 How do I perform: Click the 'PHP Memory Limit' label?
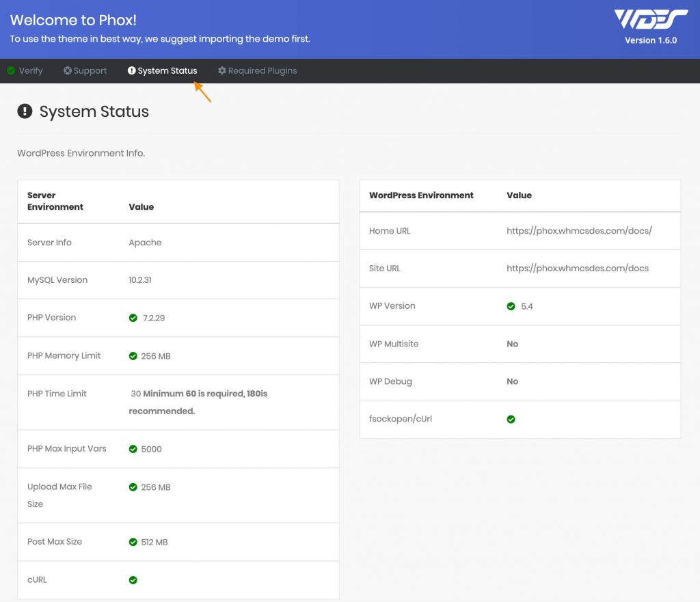coord(64,355)
